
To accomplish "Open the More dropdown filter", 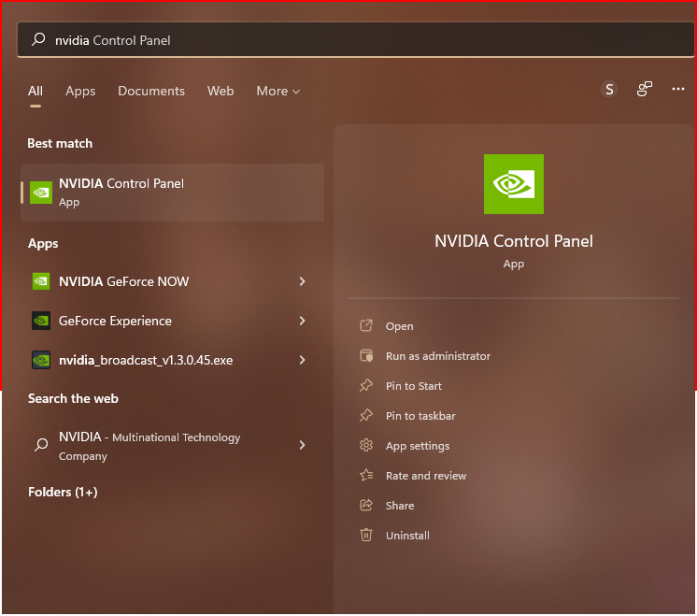I will click(277, 92).
